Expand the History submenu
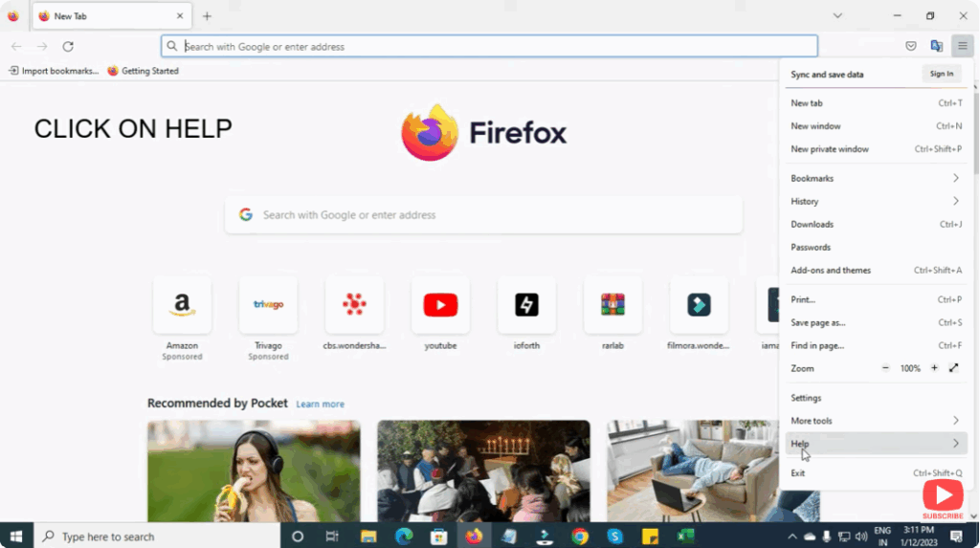The image size is (980, 548). pyautogui.click(x=875, y=202)
